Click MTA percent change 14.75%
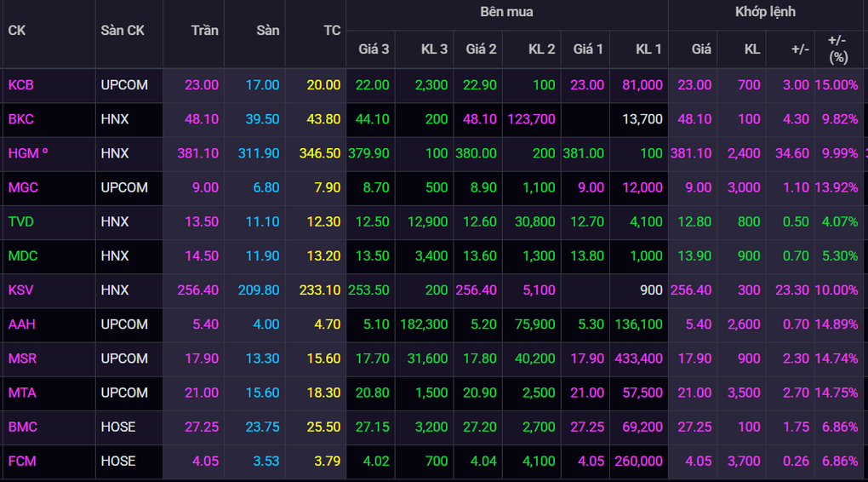The height and width of the screenshot is (482, 868). [836, 393]
